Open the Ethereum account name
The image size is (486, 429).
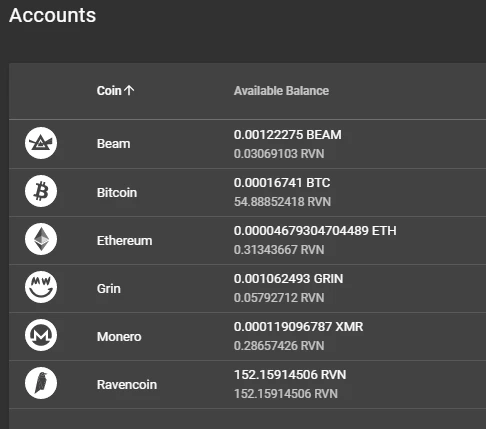point(124,240)
